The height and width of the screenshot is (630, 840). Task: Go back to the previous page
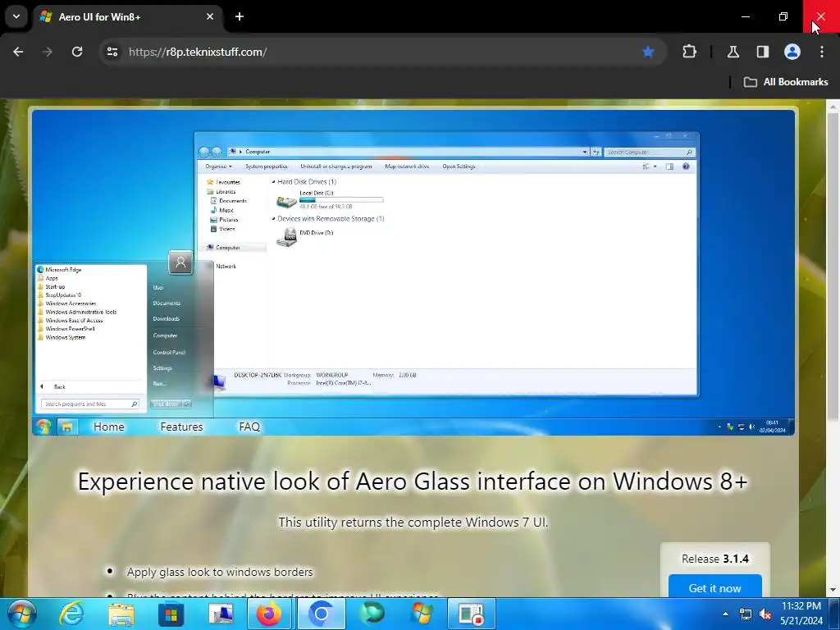tap(18, 52)
